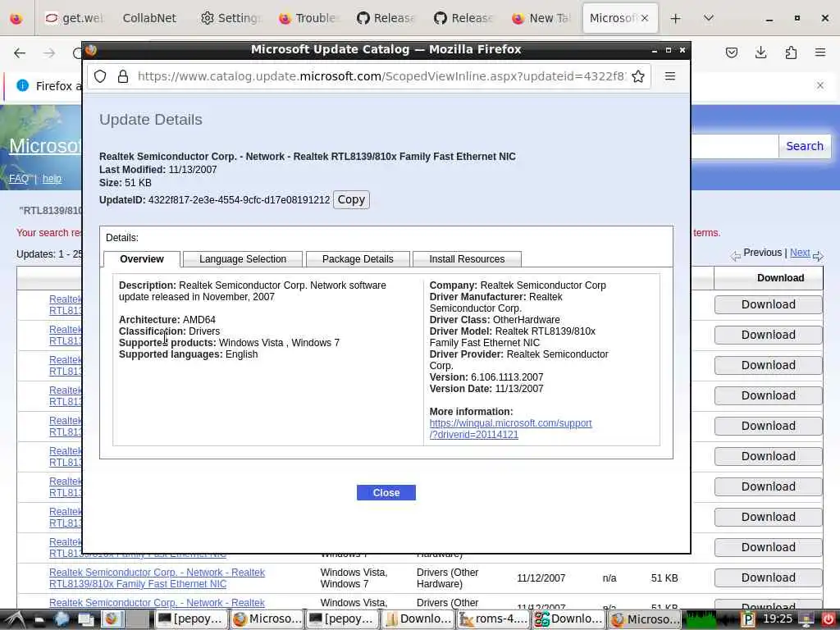Open the Extensions puzzle icon

pyautogui.click(x=791, y=52)
